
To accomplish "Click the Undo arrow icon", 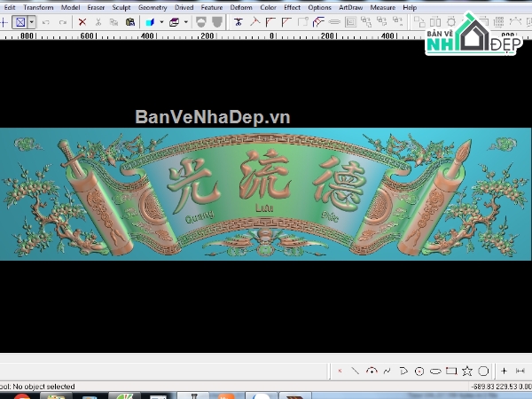I will tap(46, 22).
